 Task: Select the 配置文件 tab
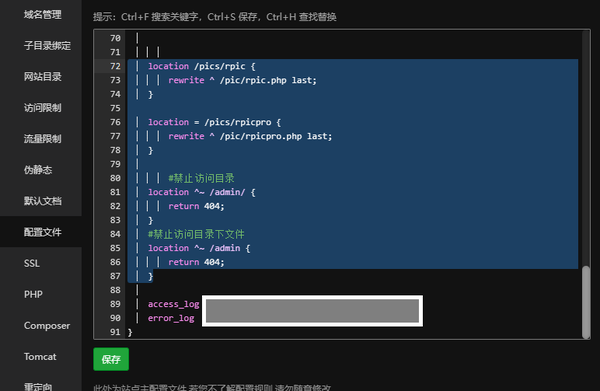coord(41,232)
